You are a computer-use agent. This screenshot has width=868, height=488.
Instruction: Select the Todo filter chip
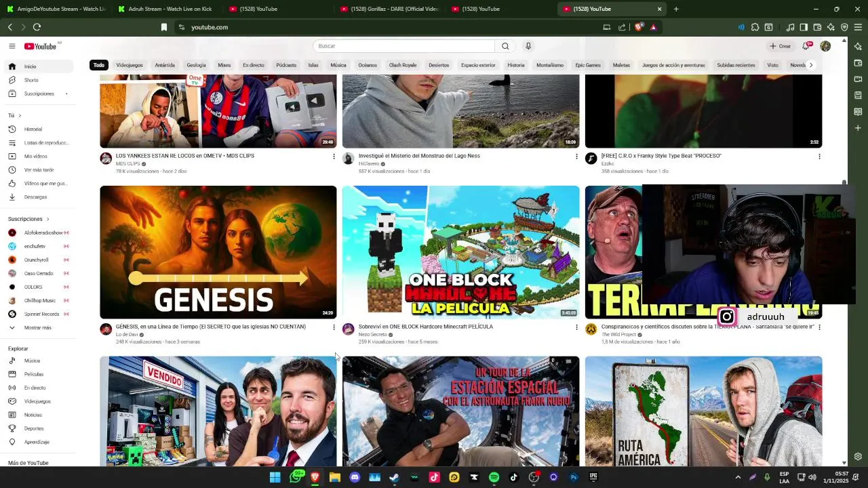pos(99,65)
